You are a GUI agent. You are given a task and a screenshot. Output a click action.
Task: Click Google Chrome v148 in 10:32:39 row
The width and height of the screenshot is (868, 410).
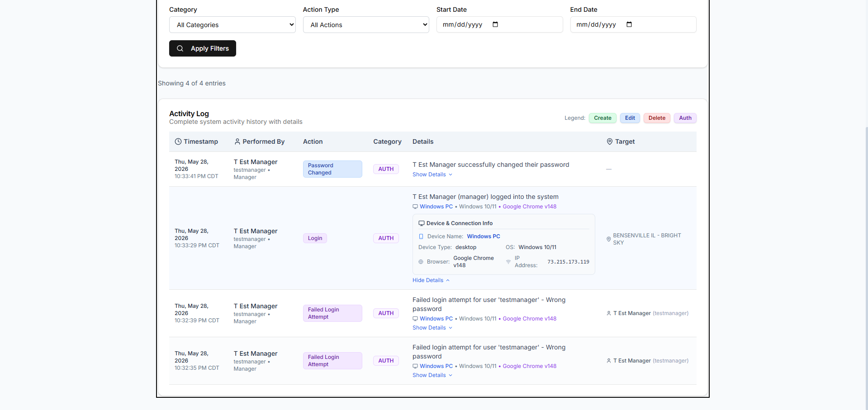point(530,319)
